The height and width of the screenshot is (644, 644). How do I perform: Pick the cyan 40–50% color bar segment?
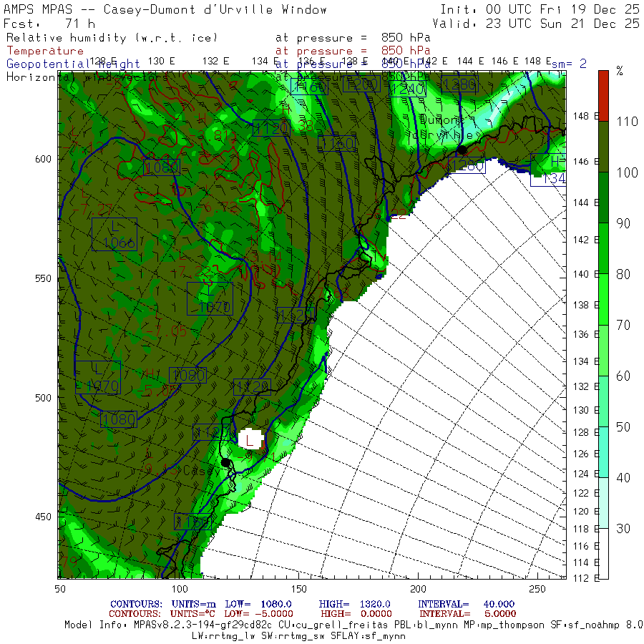603,452
